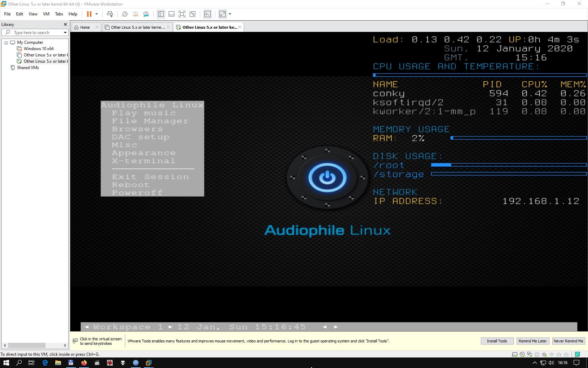The width and height of the screenshot is (588, 368).
Task: Click the Library search input field
Action: pyautogui.click(x=35, y=33)
